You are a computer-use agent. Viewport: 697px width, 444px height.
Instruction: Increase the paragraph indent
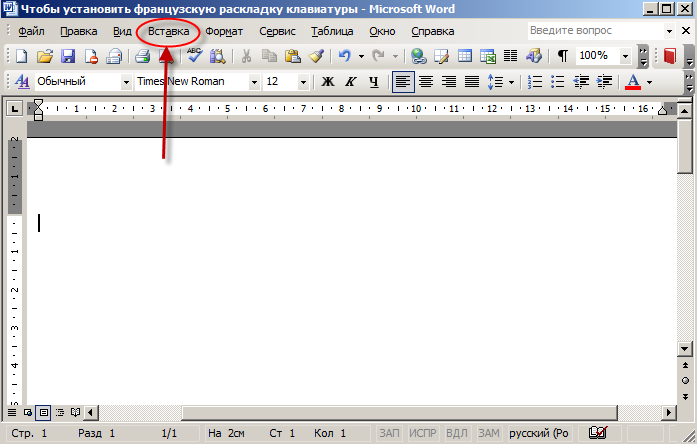604,82
